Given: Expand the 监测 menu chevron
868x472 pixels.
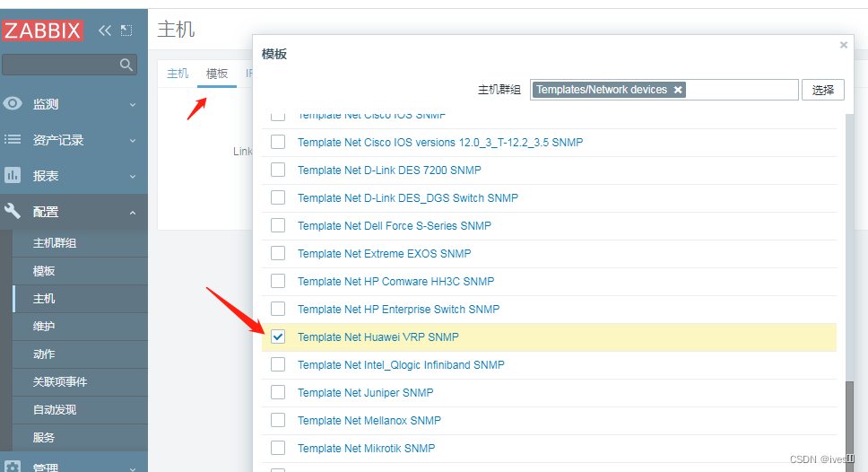Looking at the screenshot, I should tap(133, 104).
